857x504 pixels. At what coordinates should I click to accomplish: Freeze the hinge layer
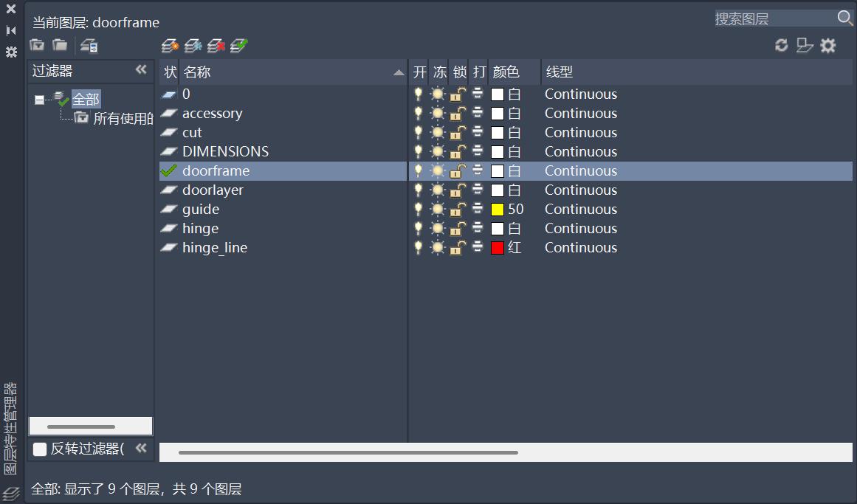pos(438,228)
